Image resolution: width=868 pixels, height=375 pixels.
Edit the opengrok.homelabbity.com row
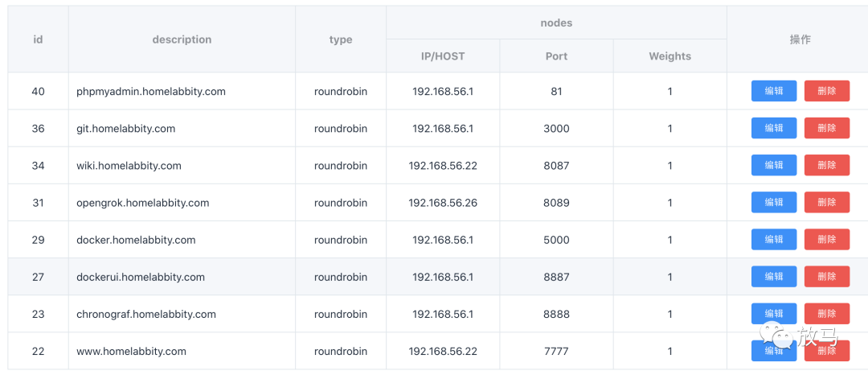(x=773, y=203)
